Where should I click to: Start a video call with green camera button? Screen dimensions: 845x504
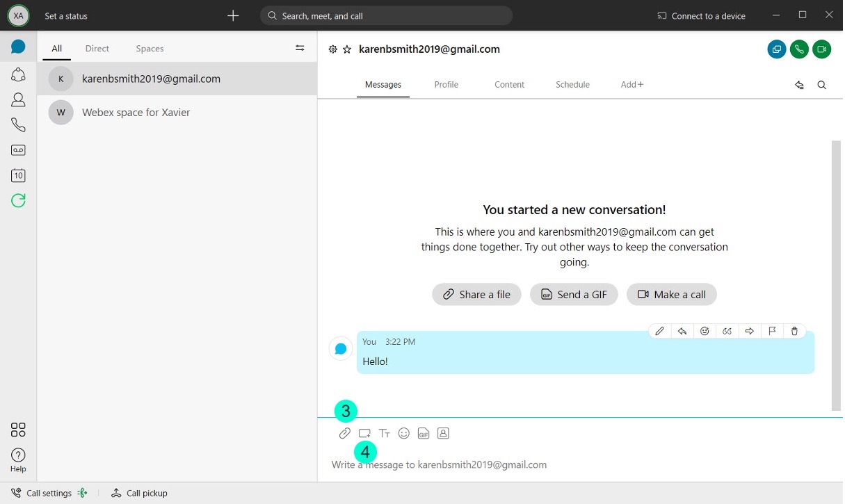(x=822, y=49)
